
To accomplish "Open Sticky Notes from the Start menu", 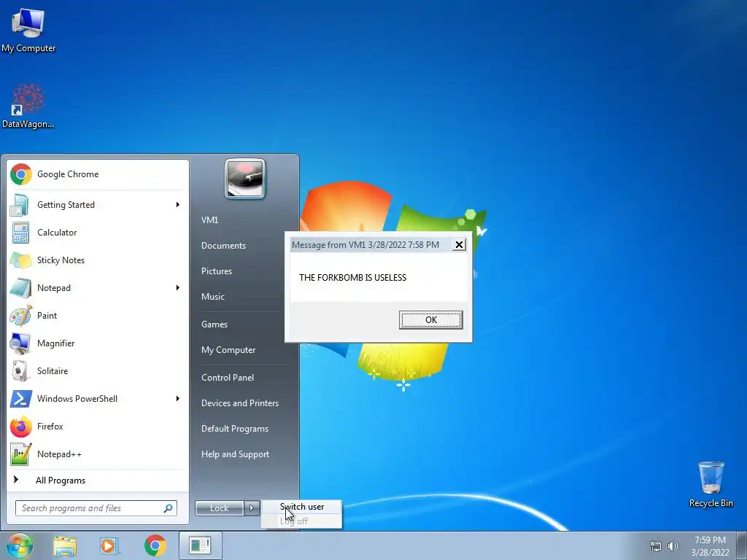I will (x=98, y=260).
